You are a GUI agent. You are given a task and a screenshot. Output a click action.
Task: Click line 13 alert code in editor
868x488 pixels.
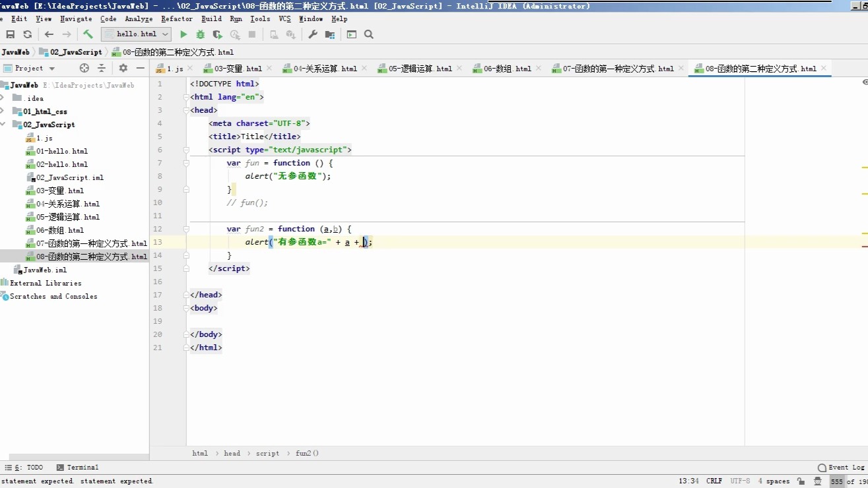[309, 242]
